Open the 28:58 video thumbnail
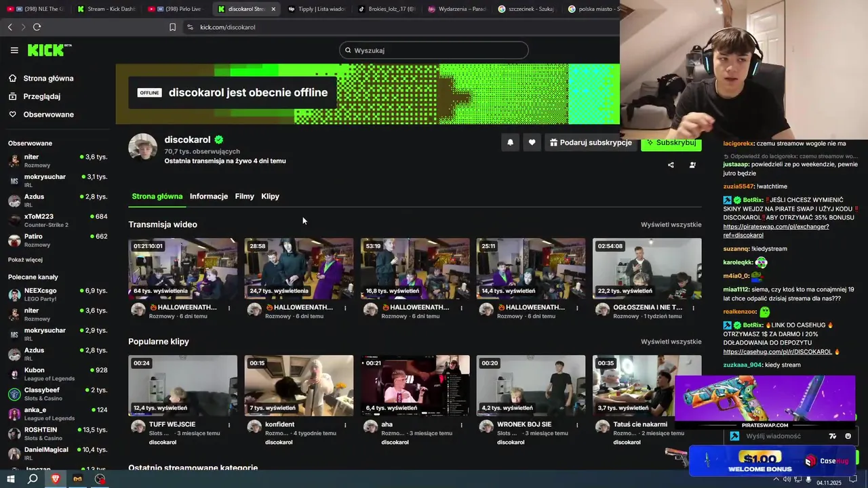Image resolution: width=868 pixels, height=488 pixels. tap(299, 268)
